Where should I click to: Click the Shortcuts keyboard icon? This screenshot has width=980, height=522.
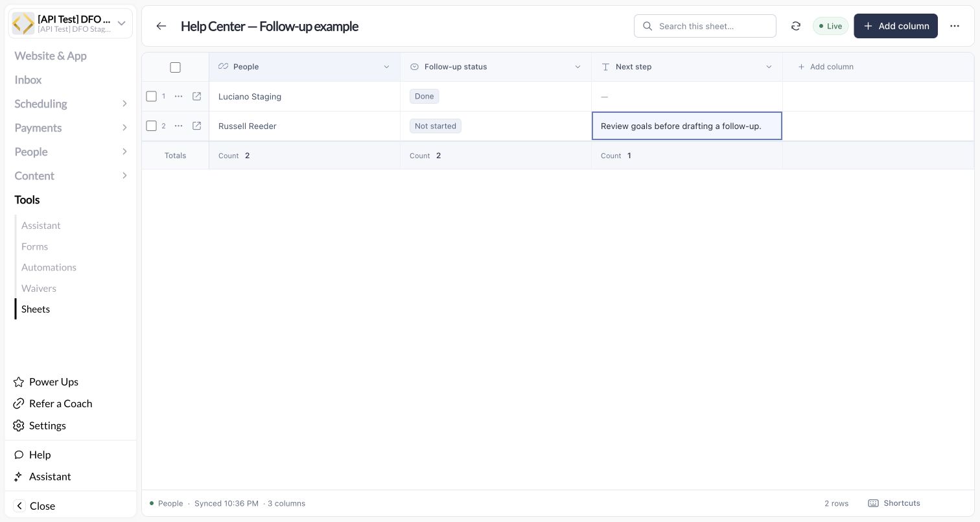(873, 503)
